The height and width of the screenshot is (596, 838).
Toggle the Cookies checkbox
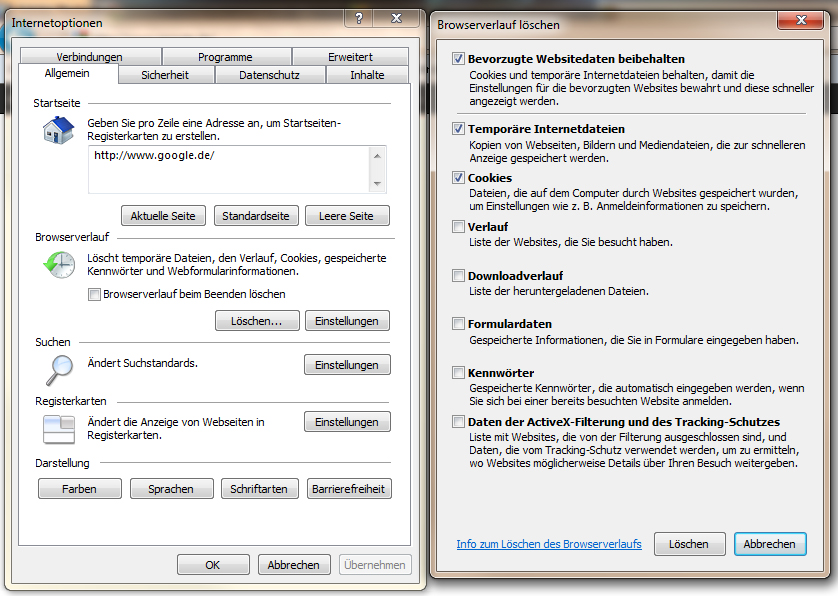[459, 178]
